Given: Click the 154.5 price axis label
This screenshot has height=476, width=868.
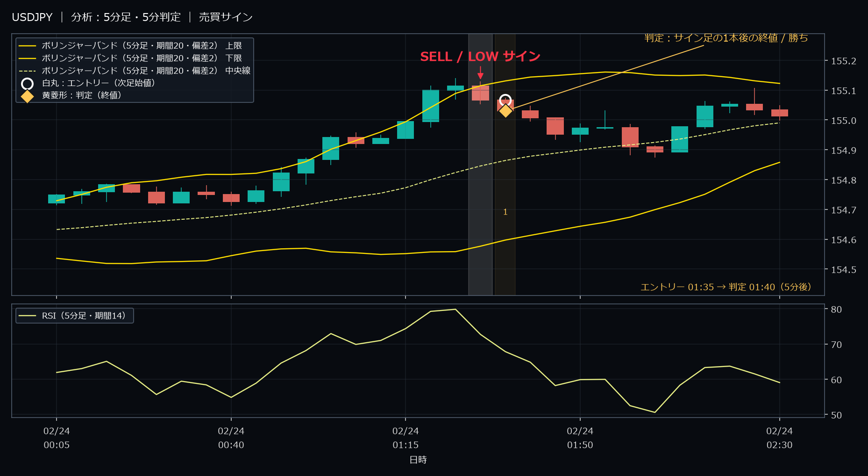Looking at the screenshot, I should pyautogui.click(x=844, y=270).
